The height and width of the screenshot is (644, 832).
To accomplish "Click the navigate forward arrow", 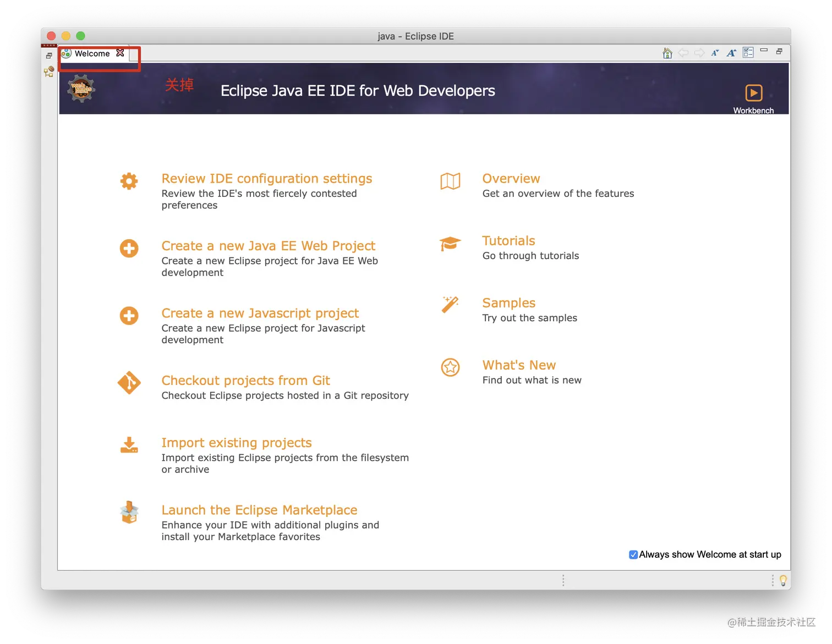I will point(699,53).
